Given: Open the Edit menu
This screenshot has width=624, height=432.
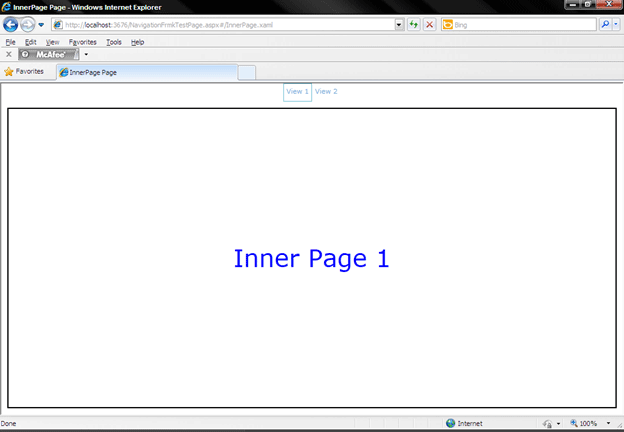Looking at the screenshot, I should [x=31, y=42].
